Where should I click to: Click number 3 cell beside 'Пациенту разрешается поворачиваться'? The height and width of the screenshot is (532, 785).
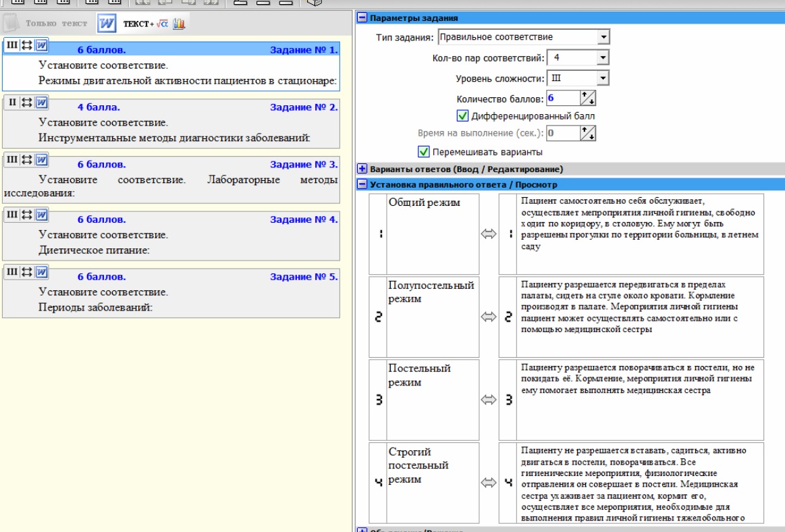pyautogui.click(x=508, y=400)
